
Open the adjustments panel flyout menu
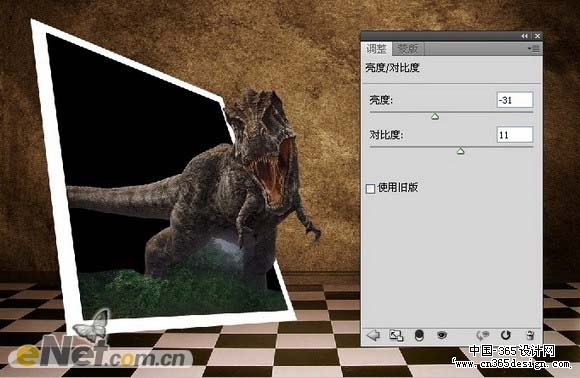pos(534,49)
